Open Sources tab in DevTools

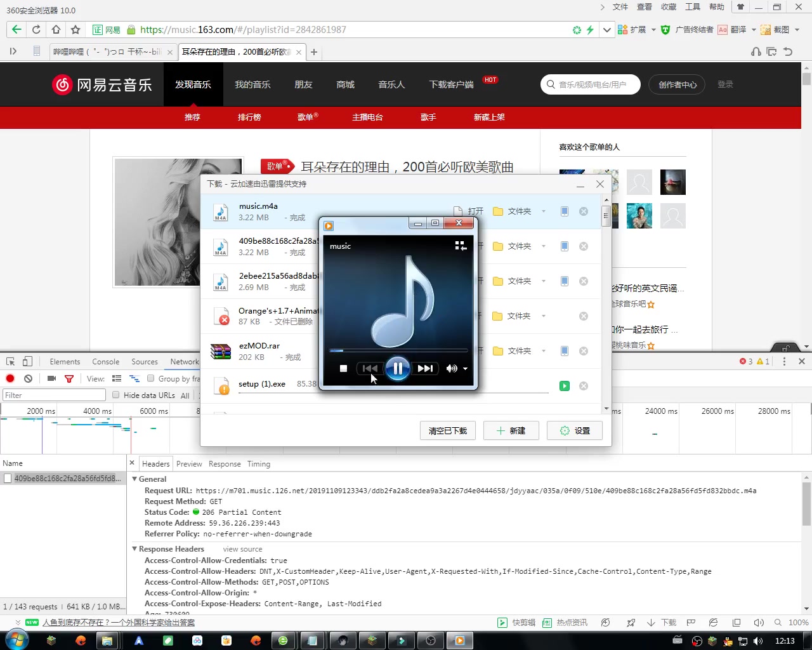click(x=145, y=362)
